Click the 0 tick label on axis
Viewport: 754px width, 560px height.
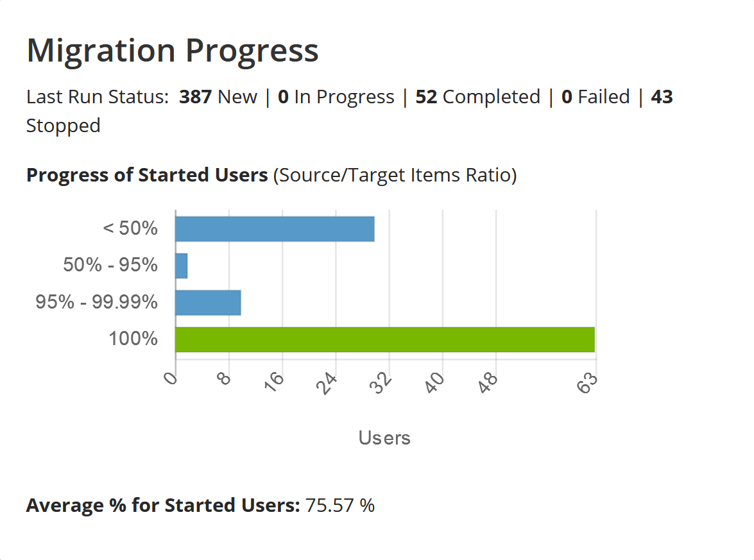[170, 378]
